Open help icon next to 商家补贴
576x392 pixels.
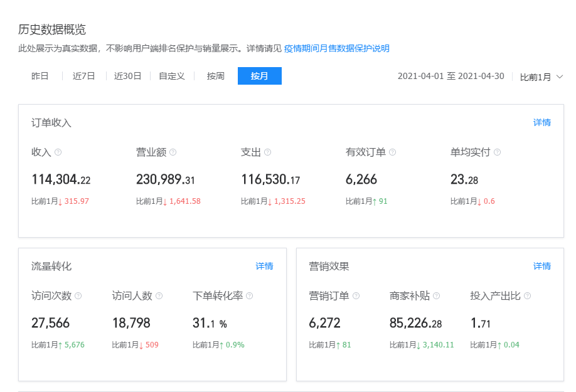(x=437, y=295)
